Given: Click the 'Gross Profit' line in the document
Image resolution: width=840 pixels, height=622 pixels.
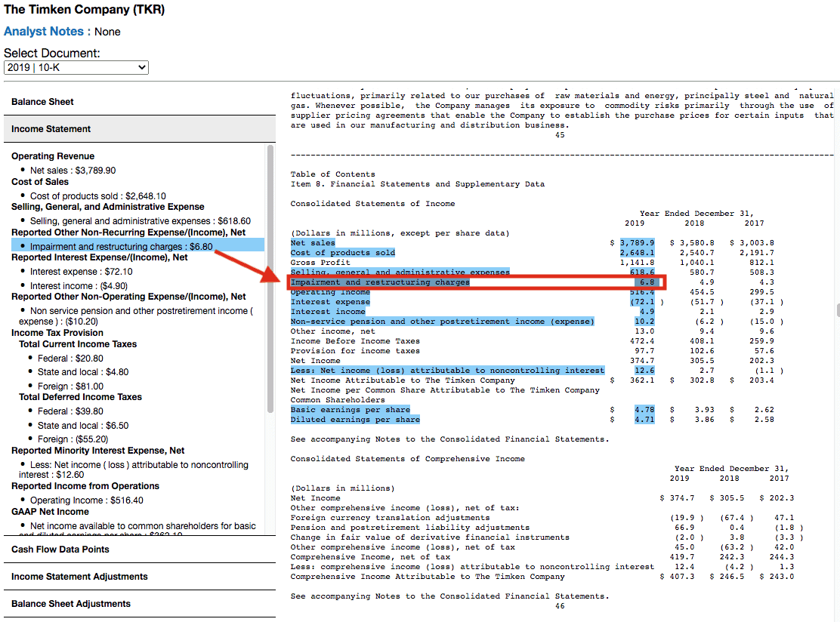Looking at the screenshot, I should coord(320,262).
